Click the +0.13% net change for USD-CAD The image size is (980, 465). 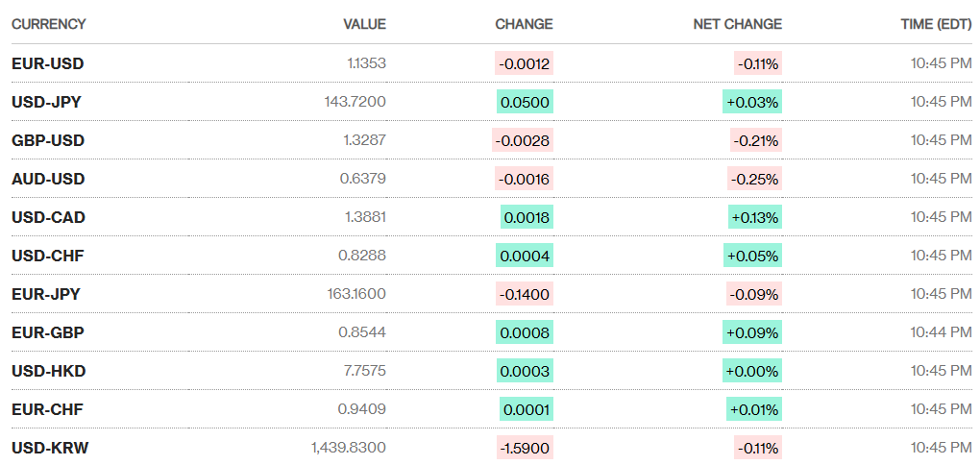click(x=754, y=217)
